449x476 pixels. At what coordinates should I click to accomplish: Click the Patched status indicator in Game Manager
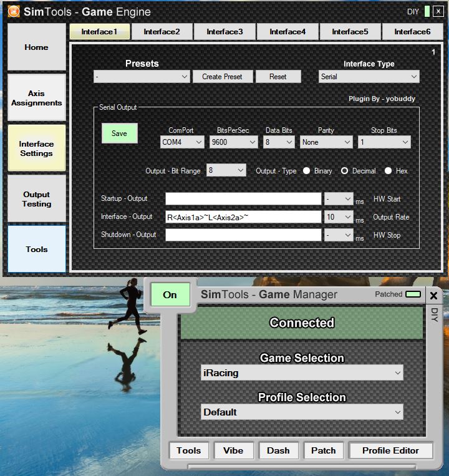pos(413,294)
